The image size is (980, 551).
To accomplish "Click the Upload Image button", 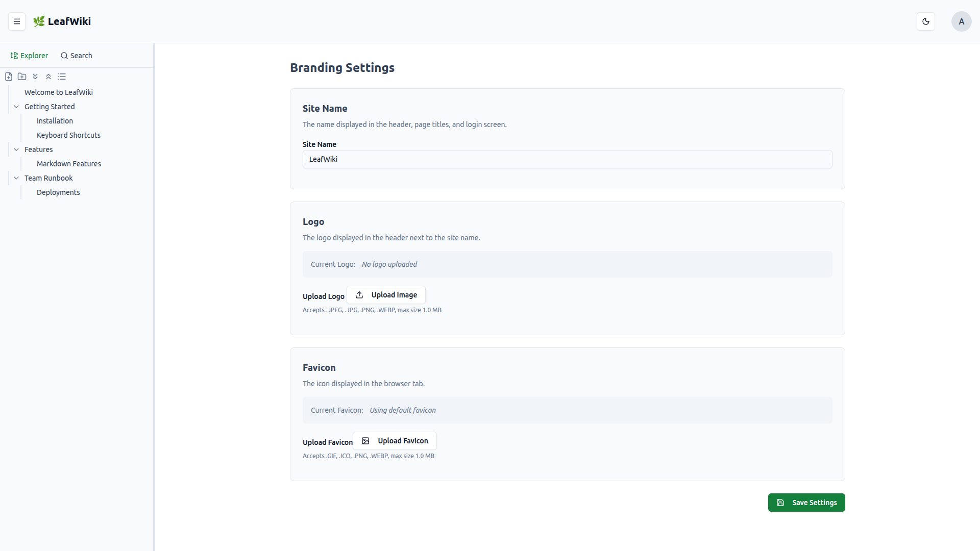I will point(386,295).
